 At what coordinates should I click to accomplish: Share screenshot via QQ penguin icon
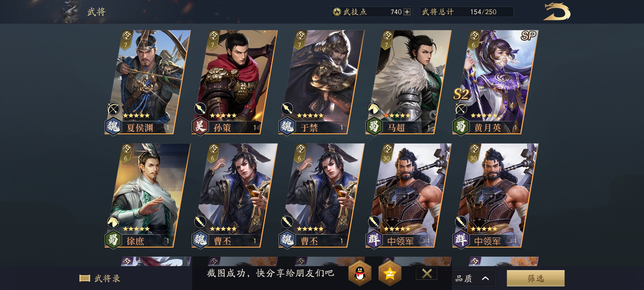[360, 274]
